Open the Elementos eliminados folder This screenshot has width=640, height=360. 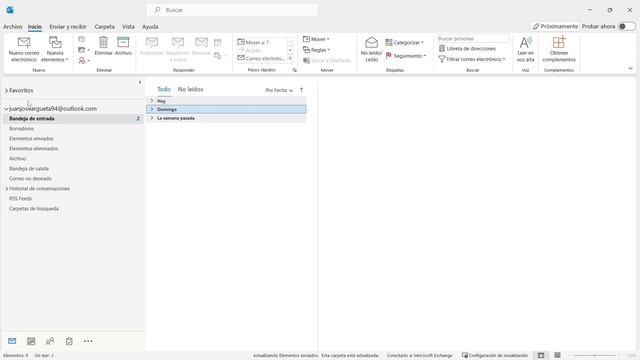coord(34,149)
